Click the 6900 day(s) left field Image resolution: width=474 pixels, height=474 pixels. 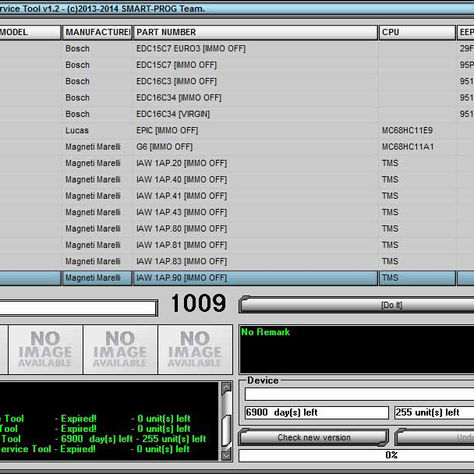317,412
